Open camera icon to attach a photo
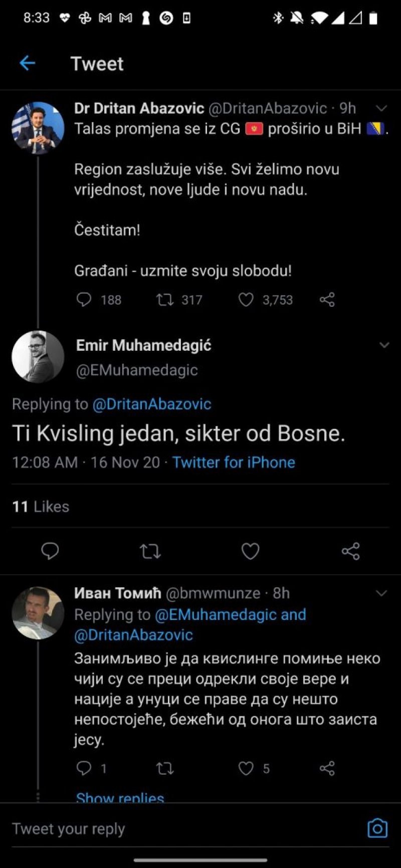The height and width of the screenshot is (868, 401). coord(377,828)
